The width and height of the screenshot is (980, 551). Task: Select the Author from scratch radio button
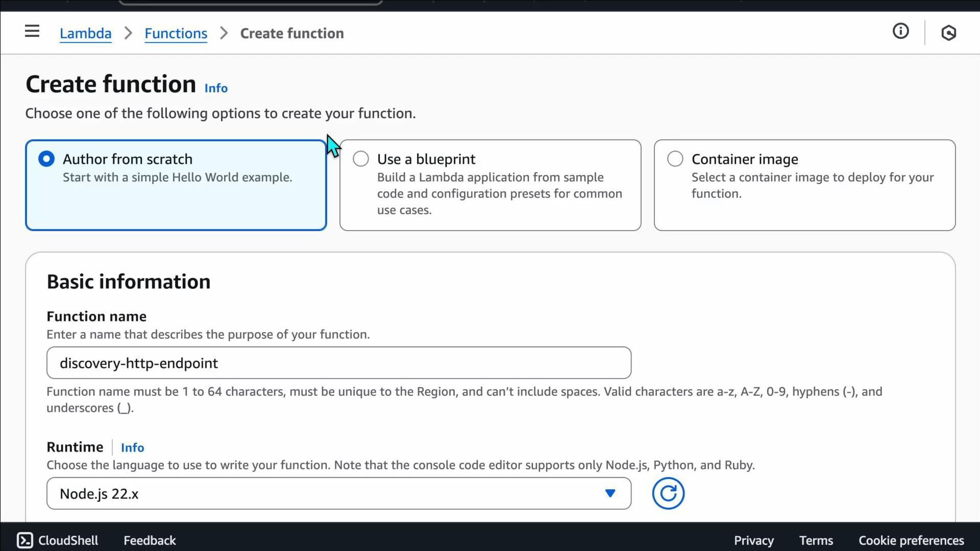point(46,159)
